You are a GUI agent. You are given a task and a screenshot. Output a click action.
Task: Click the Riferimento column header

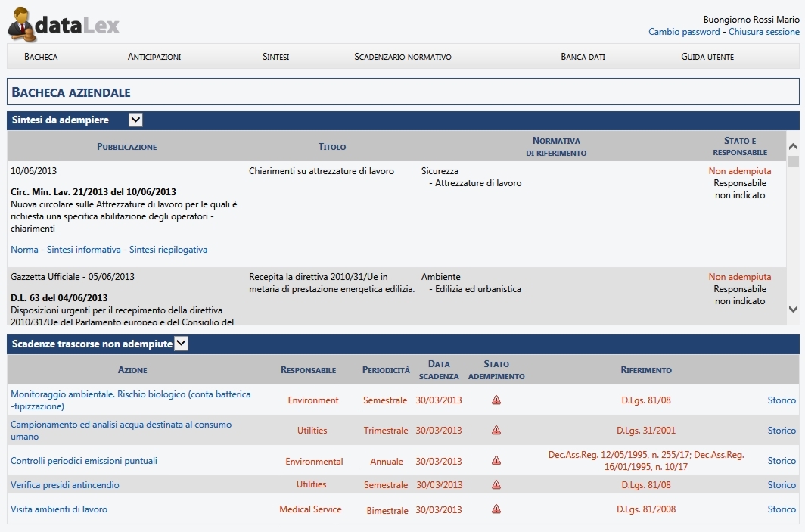(x=646, y=370)
